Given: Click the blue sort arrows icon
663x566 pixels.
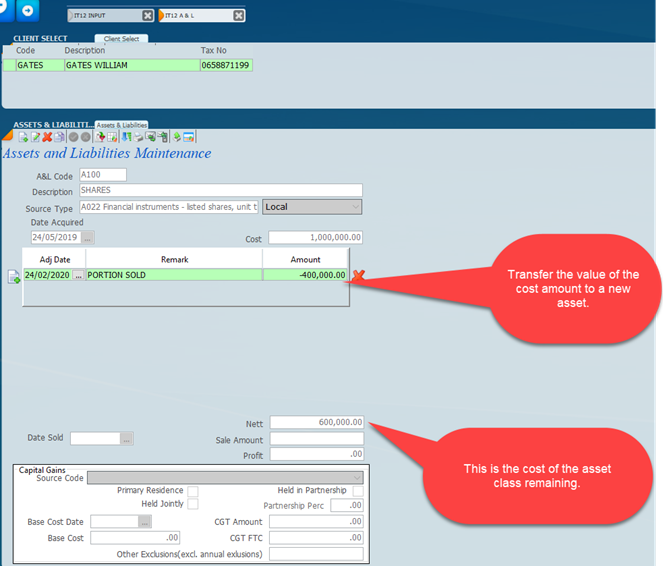Looking at the screenshot, I should 126,137.
